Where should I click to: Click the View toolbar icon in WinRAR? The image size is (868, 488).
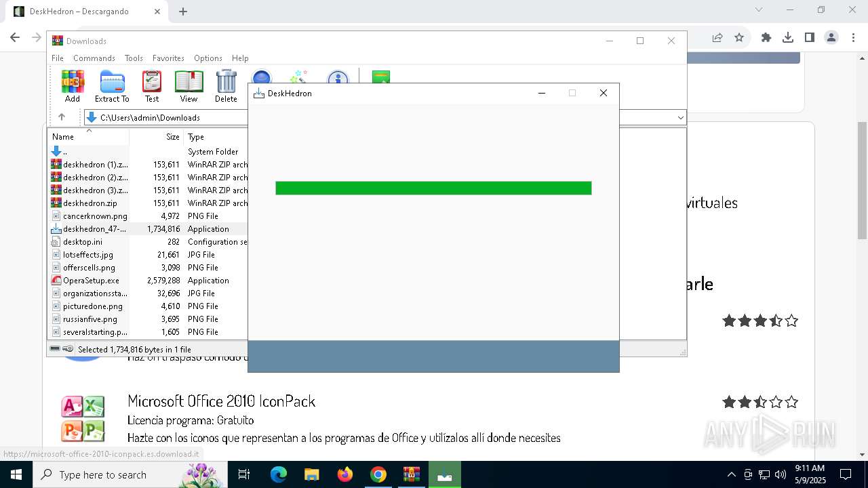tap(189, 86)
